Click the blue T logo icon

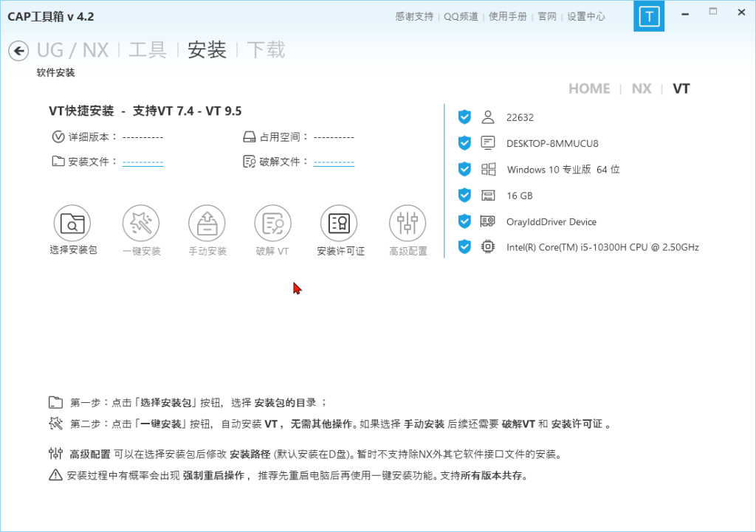pos(648,16)
